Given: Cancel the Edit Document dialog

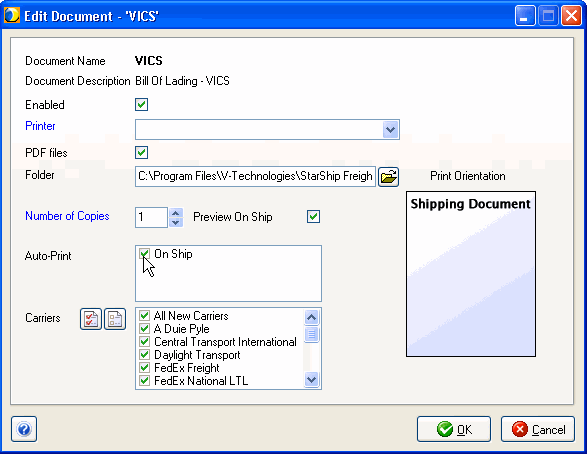Looking at the screenshot, I should tap(538, 429).
